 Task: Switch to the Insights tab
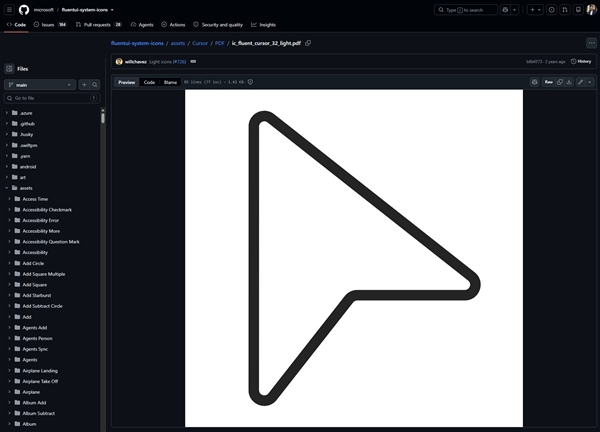pyautogui.click(x=263, y=24)
